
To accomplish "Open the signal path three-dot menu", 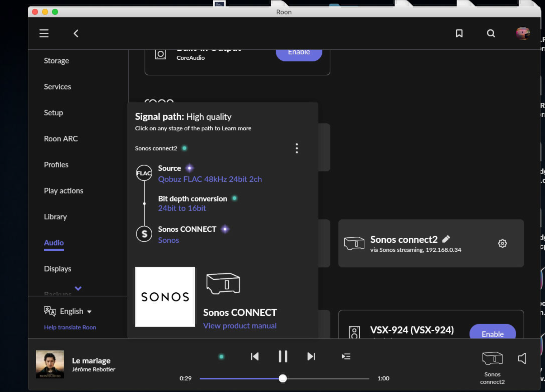I will point(296,148).
